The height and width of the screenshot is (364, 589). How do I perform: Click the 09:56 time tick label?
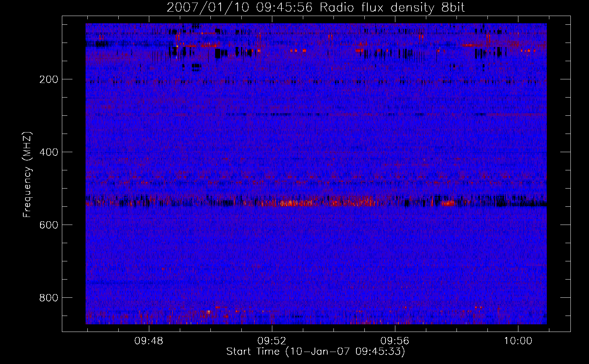(x=395, y=341)
